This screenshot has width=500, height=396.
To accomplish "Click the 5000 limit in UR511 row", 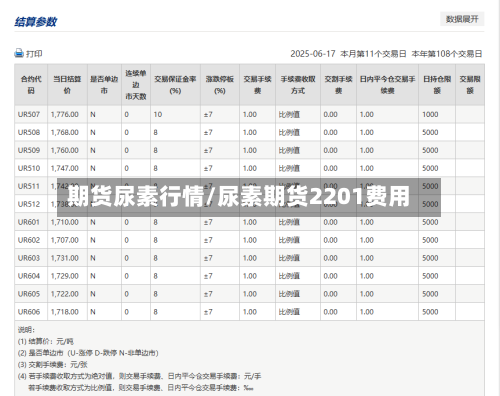I will pos(430,186).
